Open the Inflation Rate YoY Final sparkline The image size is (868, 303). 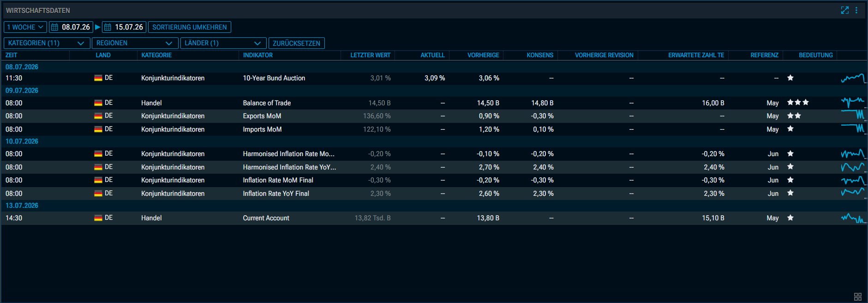(x=853, y=193)
